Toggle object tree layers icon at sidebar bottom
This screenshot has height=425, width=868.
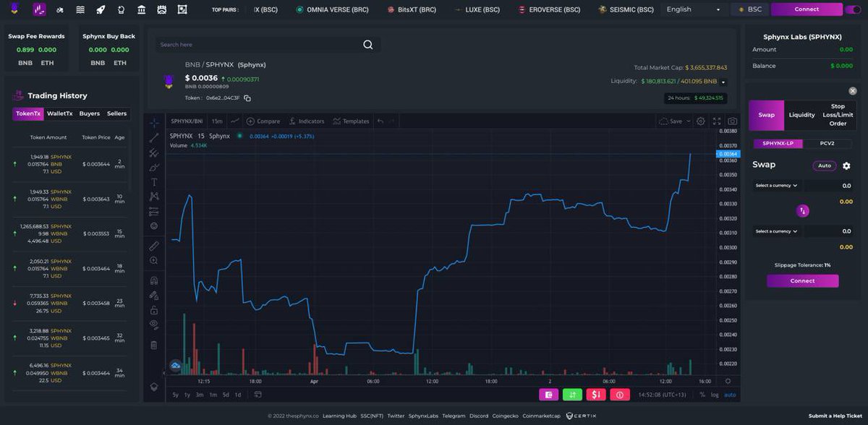(x=154, y=387)
